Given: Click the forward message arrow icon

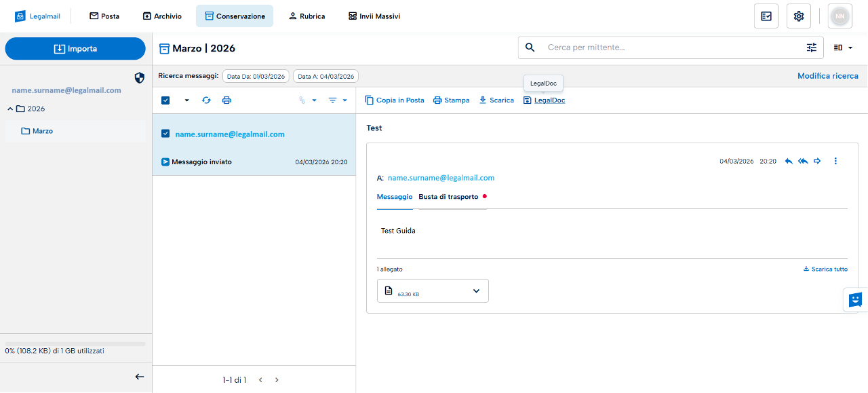Looking at the screenshot, I should tap(817, 162).
